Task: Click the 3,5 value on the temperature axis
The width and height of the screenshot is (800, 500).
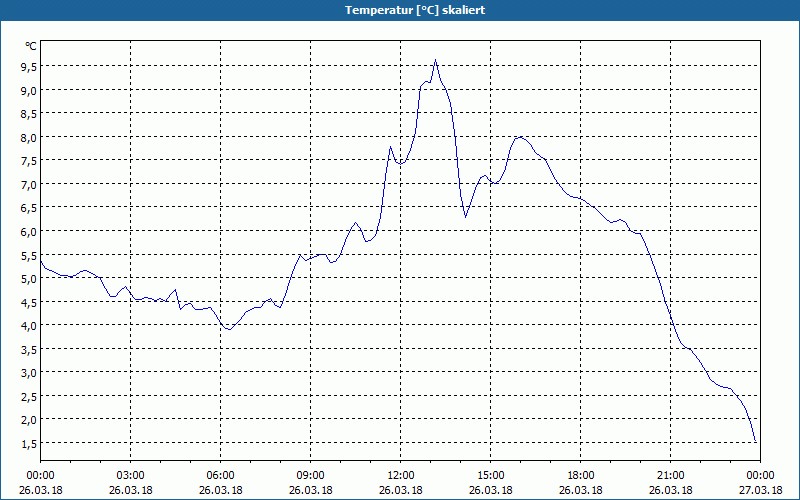Action: point(28,349)
